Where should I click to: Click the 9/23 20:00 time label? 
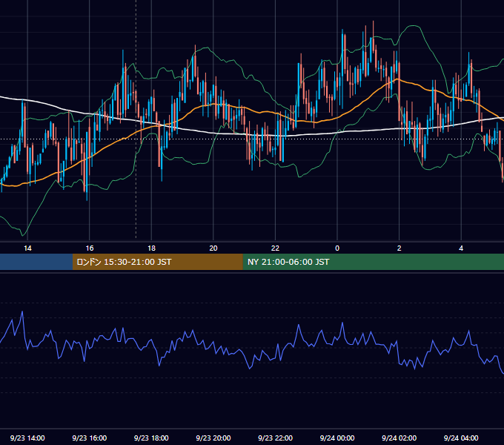pos(213,438)
